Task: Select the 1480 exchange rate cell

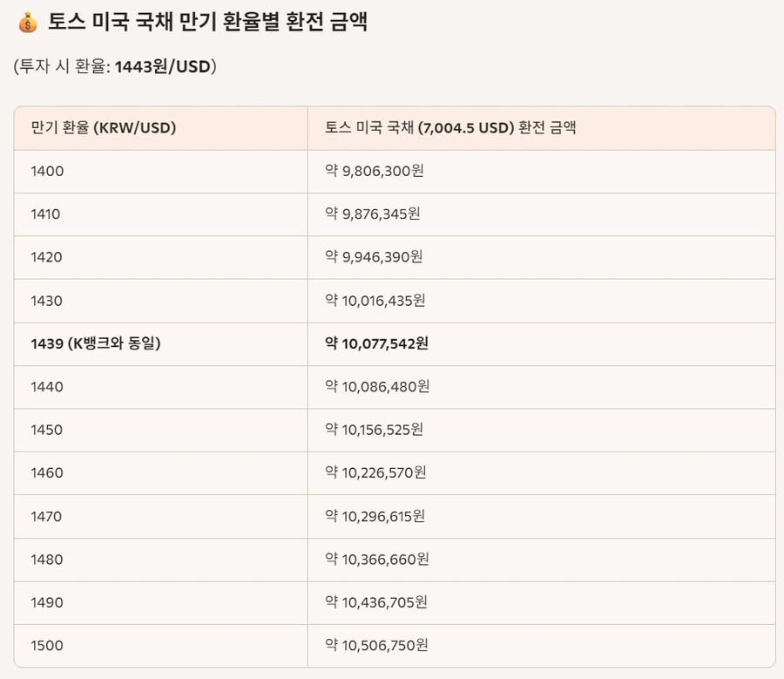Action: pyautogui.click(x=47, y=560)
